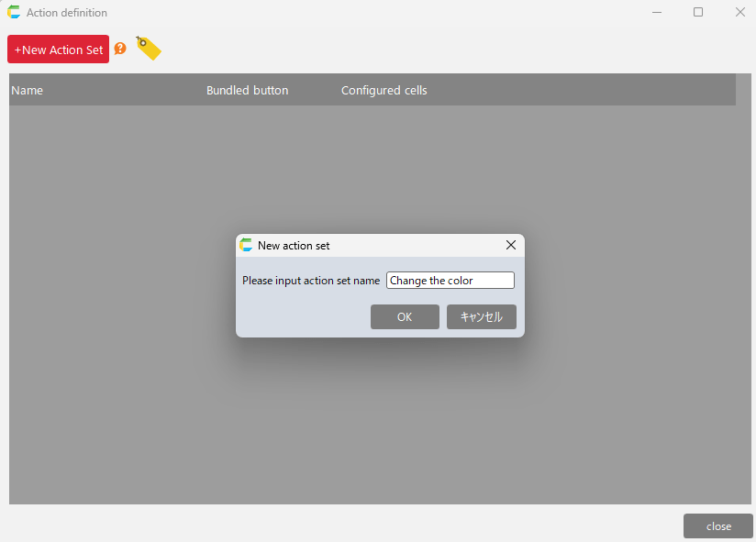
Task: Click the 'Please input action set name' label
Action: tap(311, 281)
